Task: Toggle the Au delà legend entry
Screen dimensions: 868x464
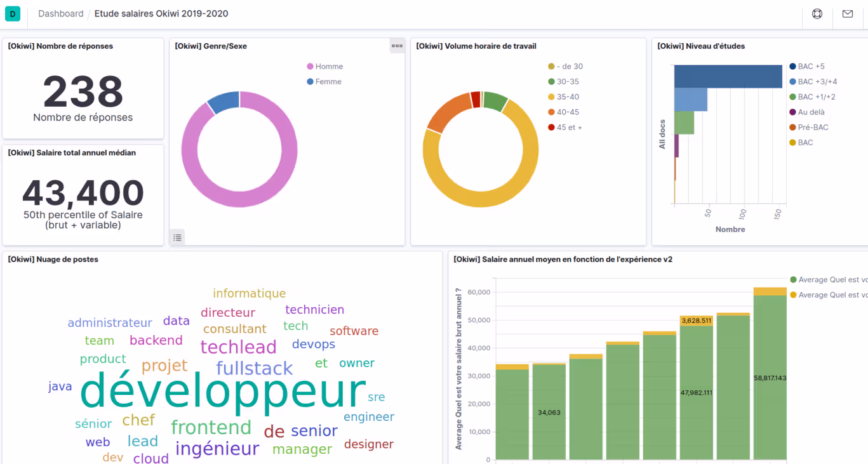Action: coord(811,112)
